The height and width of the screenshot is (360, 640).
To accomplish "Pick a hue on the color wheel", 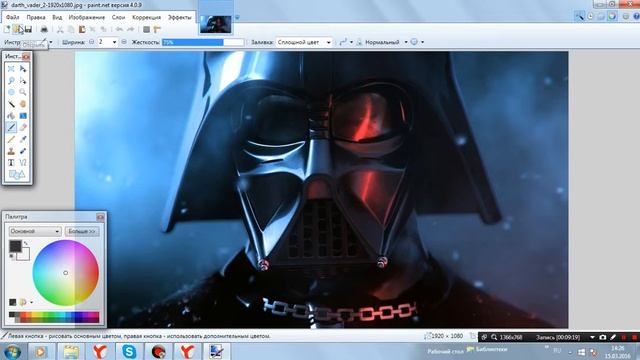I will click(x=65, y=273).
